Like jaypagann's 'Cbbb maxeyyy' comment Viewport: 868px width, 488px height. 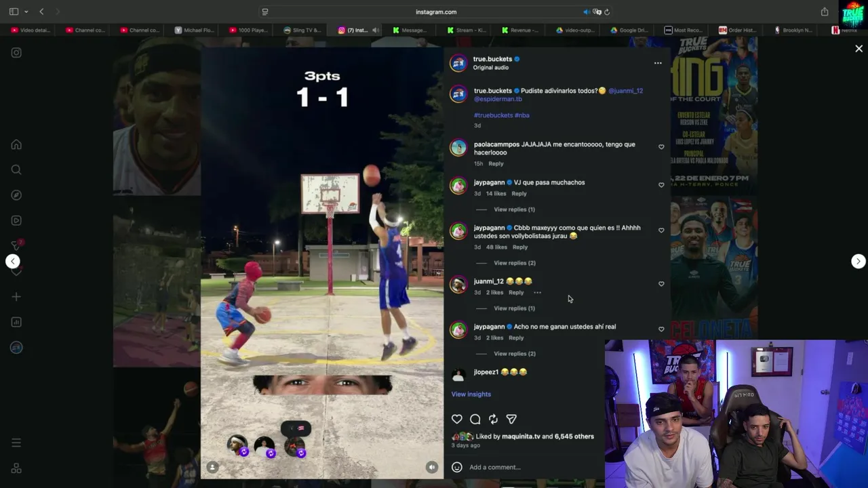click(661, 230)
